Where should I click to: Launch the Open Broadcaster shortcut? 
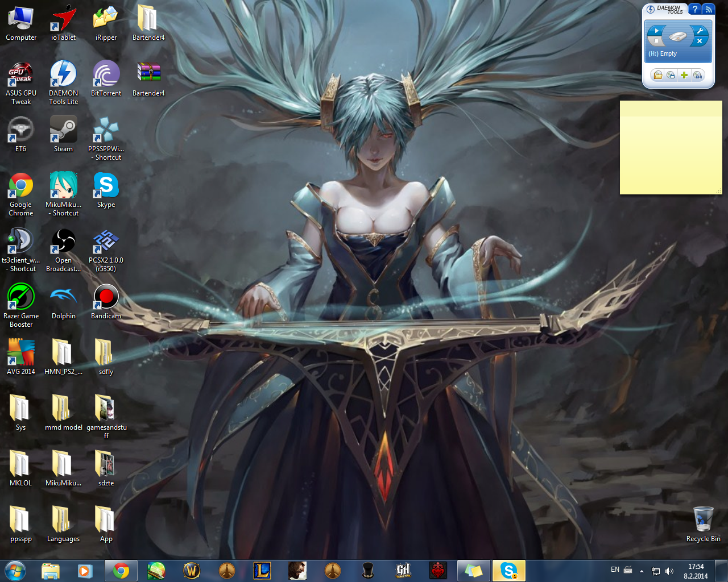[x=63, y=250]
